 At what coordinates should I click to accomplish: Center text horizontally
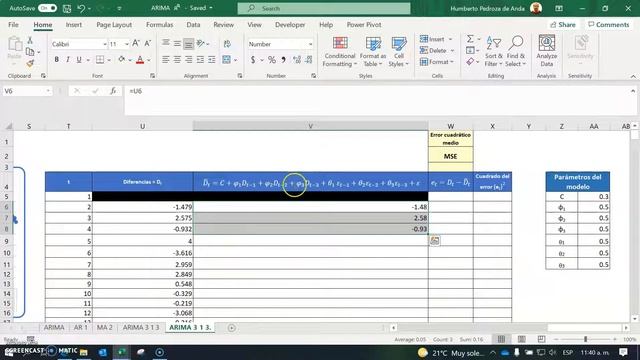pos(177,60)
